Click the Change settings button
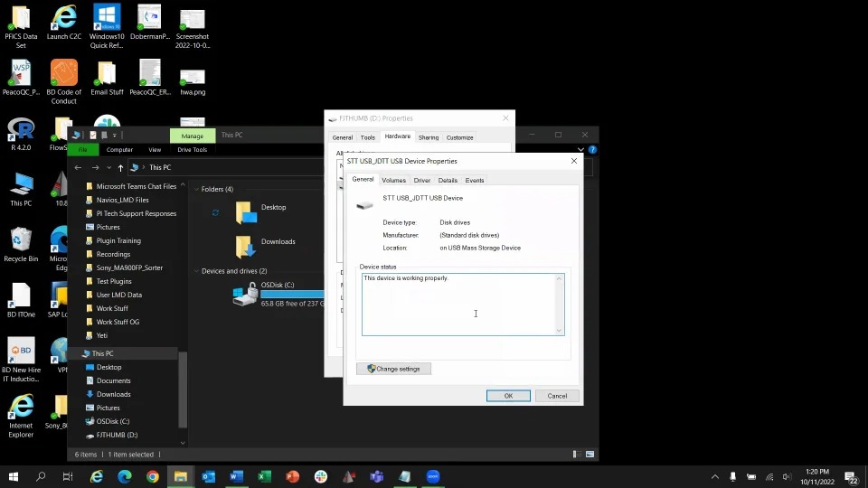 tap(393, 369)
